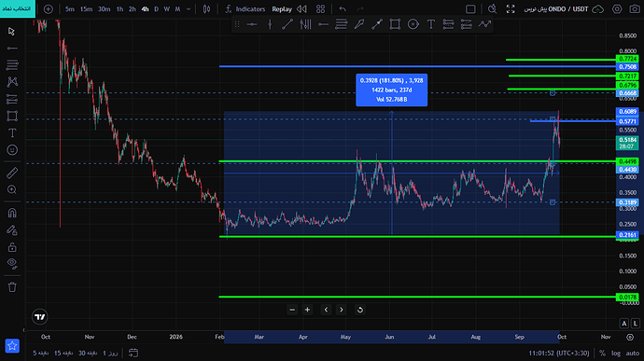Select the rectangle tool in favorites toolbar
Viewport: 644px width, 361px height.
pos(395,24)
